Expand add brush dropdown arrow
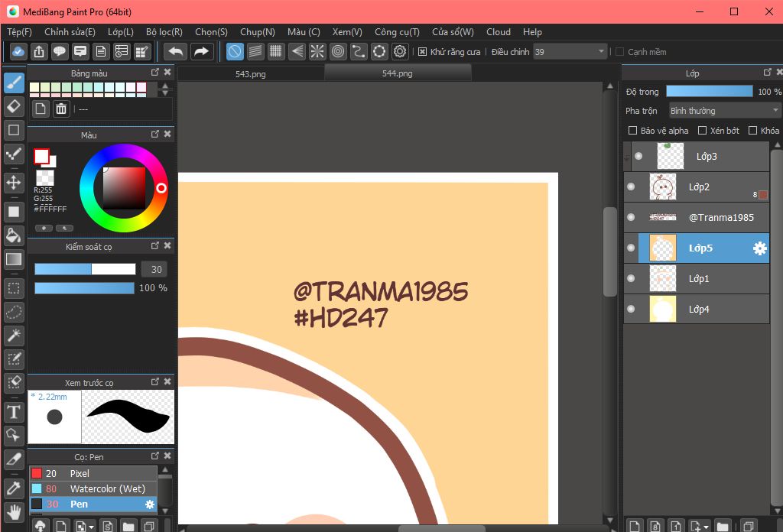Viewport: 783px width, 532px height. click(x=91, y=527)
